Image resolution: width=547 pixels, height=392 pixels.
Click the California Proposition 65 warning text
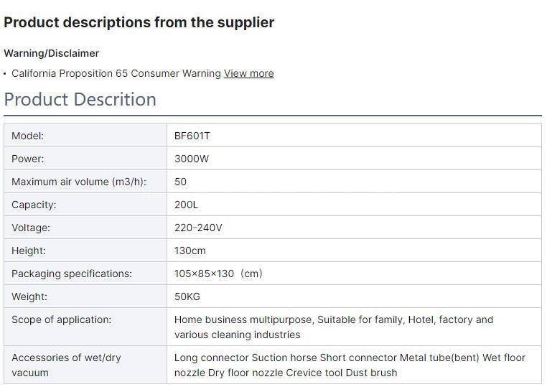(x=116, y=73)
